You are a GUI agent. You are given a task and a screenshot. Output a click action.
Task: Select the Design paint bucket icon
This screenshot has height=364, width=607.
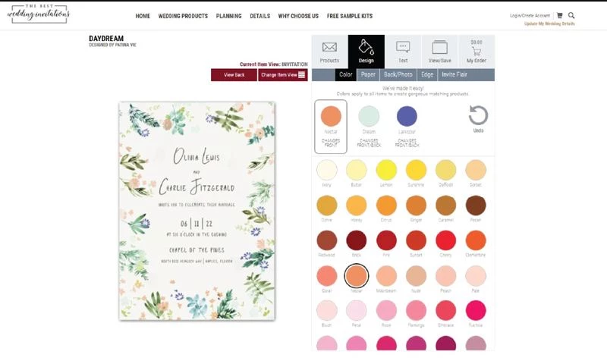(366, 51)
